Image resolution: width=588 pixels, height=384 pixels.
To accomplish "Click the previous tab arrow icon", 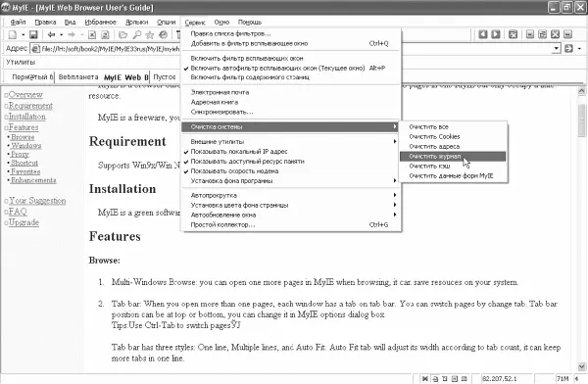I will [483, 34].
